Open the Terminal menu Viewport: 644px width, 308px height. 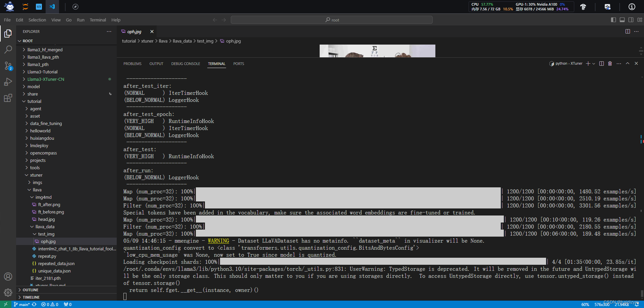98,20
